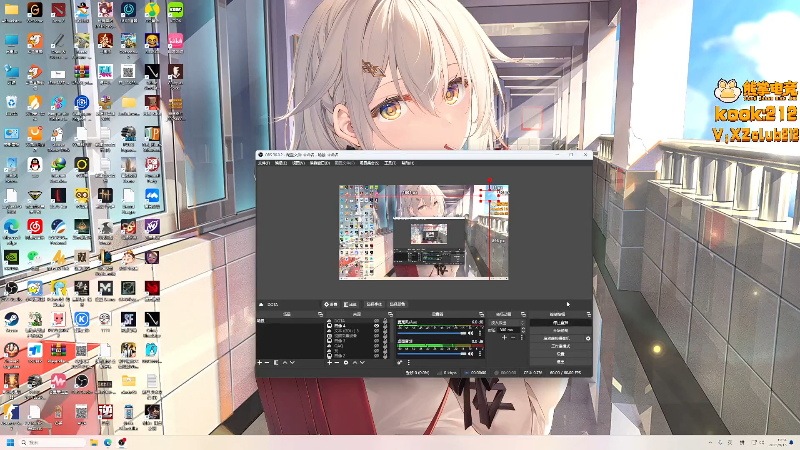Click the Stop Streaming button

click(x=561, y=323)
